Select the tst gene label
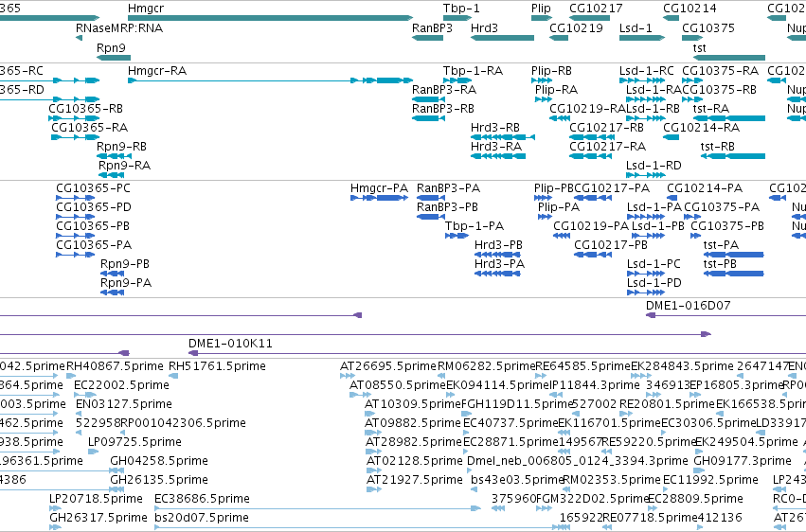This screenshot has height=532, width=806. click(700, 47)
